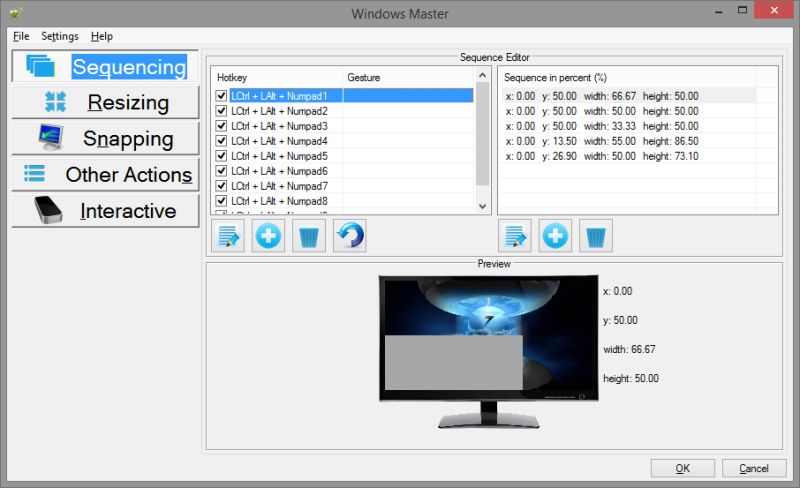
Task: Add sequence entry with plus icon
Action: pyautogui.click(x=555, y=236)
